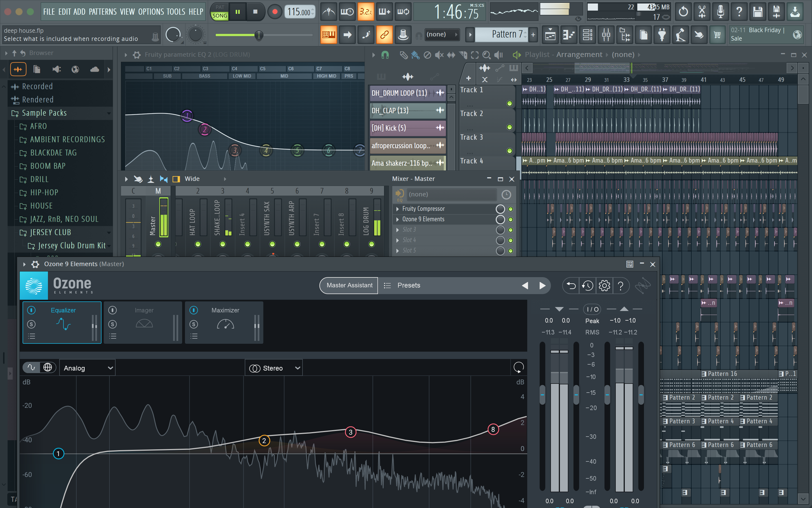Click Ozone undo arrow icon
This screenshot has height=508, width=812.
point(571,286)
